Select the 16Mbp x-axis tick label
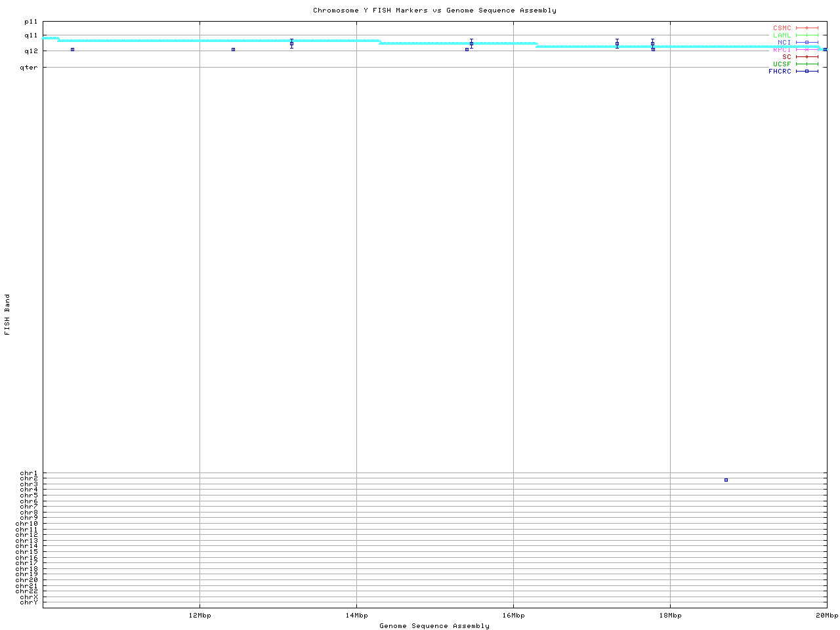 point(513,616)
